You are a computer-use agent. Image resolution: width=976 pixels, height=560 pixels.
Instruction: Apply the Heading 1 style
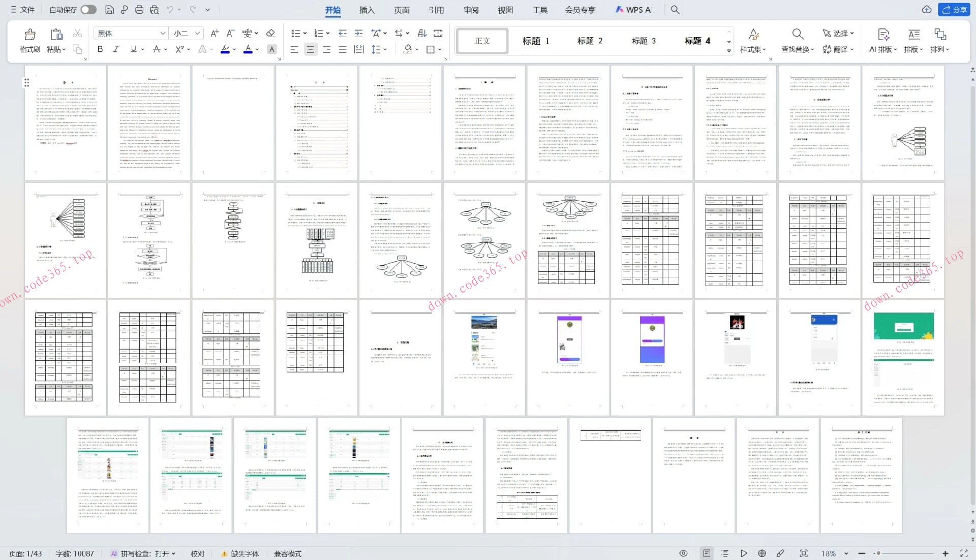tap(536, 41)
